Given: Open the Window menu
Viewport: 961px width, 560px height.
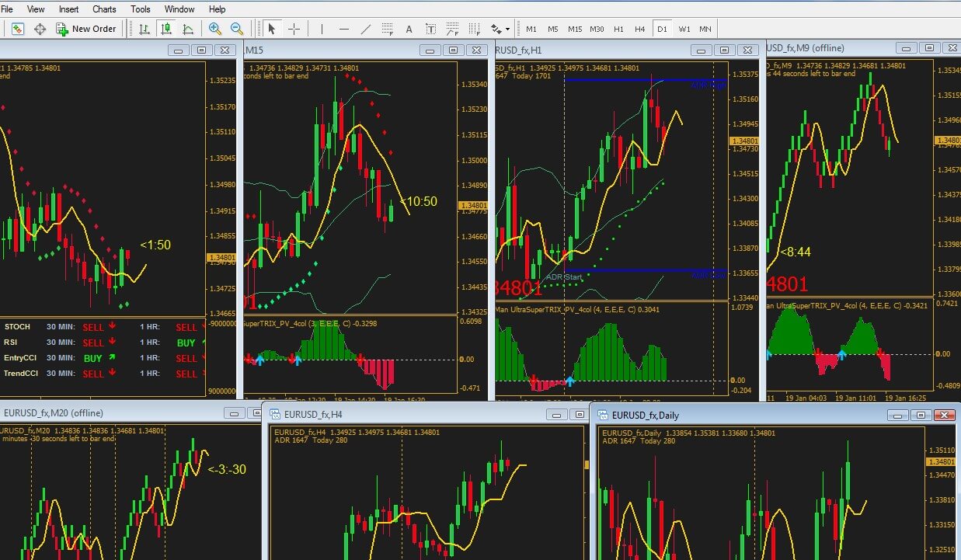Looking at the screenshot, I should click(x=180, y=9).
